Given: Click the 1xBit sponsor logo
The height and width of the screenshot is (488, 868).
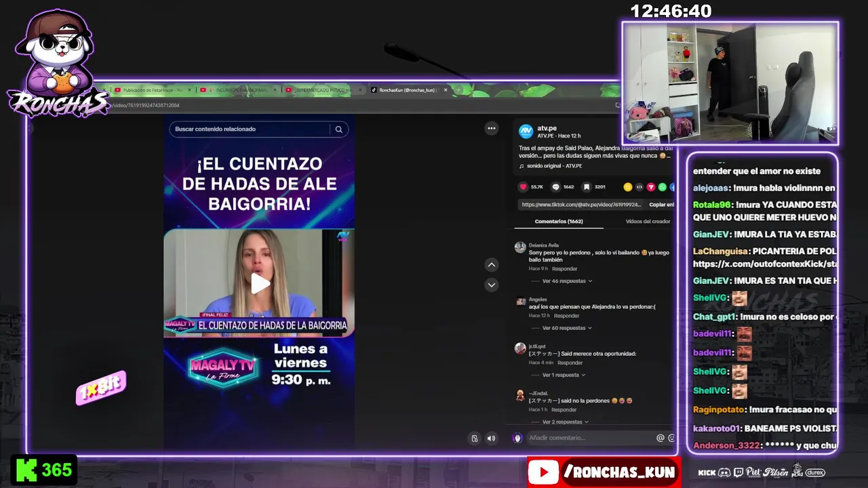Looking at the screenshot, I should [101, 388].
